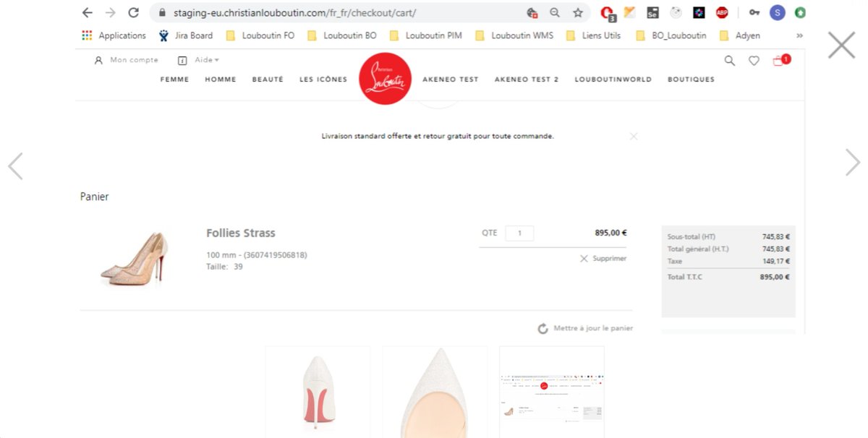Open the AKENEO TEST 2 menu

coord(527,80)
